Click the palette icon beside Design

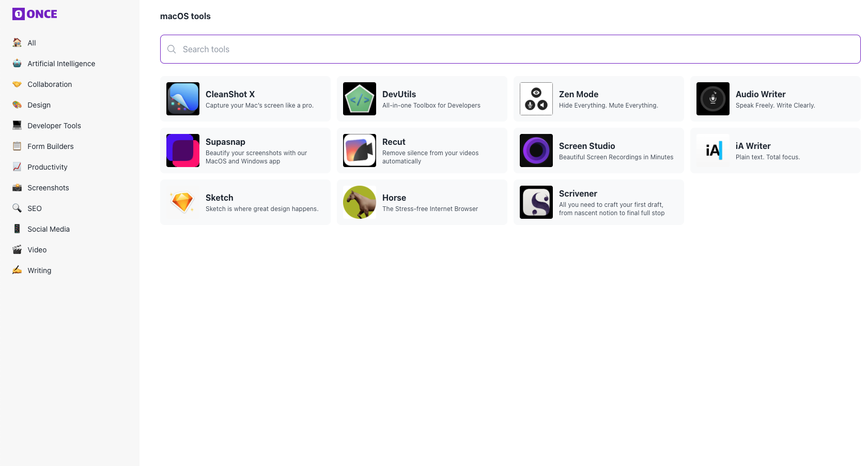tap(17, 104)
